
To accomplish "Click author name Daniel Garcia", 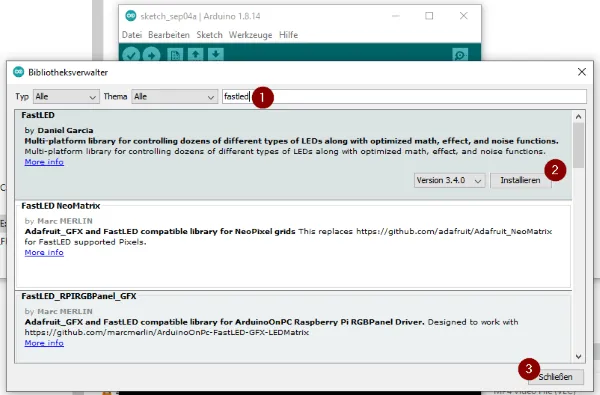I will click(x=65, y=131).
